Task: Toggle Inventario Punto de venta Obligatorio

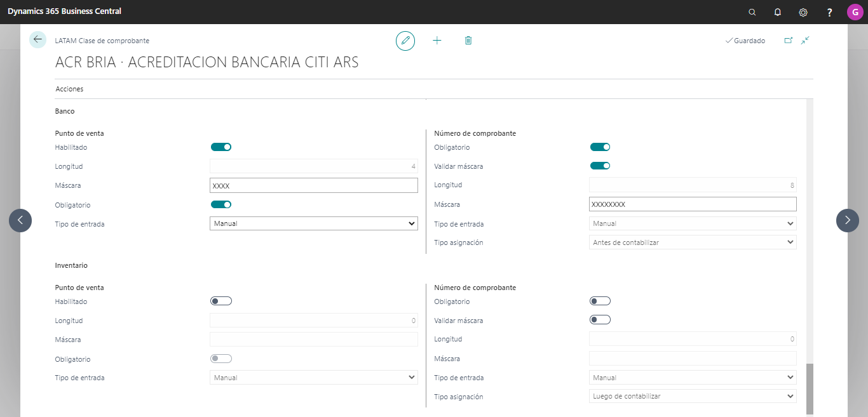Action: coord(221,359)
